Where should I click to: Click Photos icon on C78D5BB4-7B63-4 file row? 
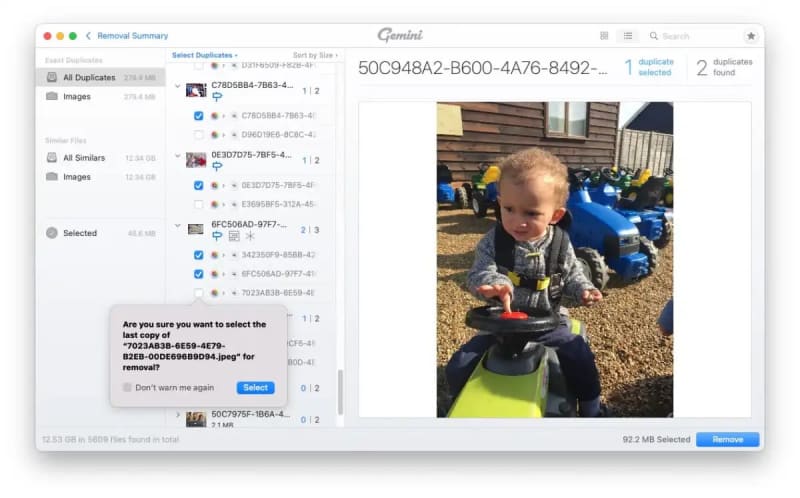215,116
